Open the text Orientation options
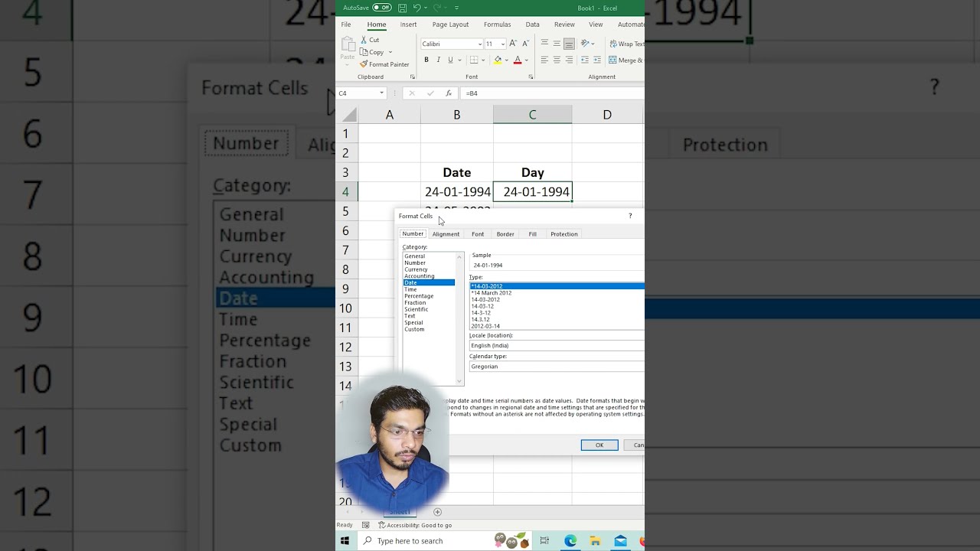Image resolution: width=980 pixels, height=551 pixels. [x=587, y=44]
